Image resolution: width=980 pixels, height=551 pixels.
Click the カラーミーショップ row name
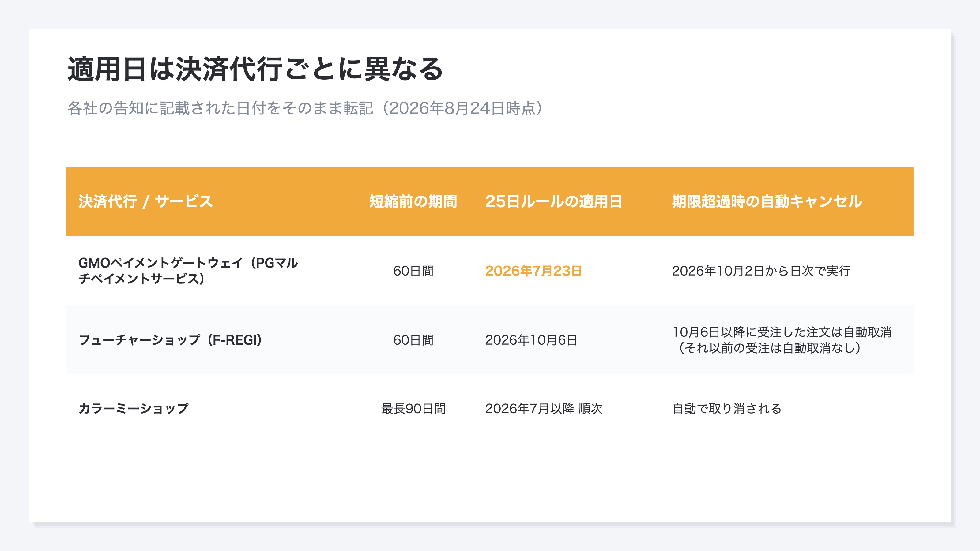click(x=133, y=408)
